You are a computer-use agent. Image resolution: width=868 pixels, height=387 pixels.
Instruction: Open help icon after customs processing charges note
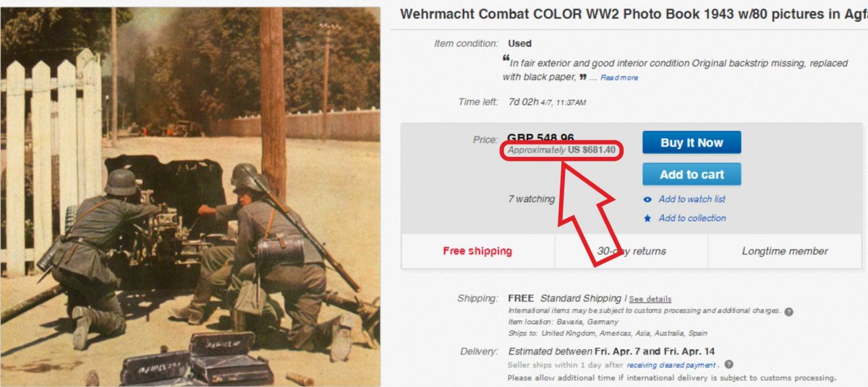(x=788, y=312)
